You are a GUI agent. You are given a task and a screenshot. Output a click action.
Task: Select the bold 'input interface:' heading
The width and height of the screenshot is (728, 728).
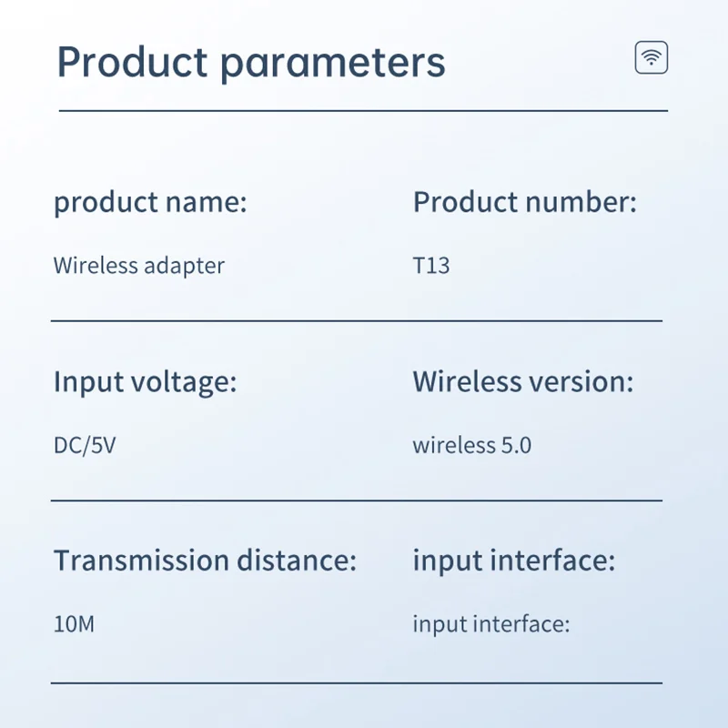coord(514,561)
